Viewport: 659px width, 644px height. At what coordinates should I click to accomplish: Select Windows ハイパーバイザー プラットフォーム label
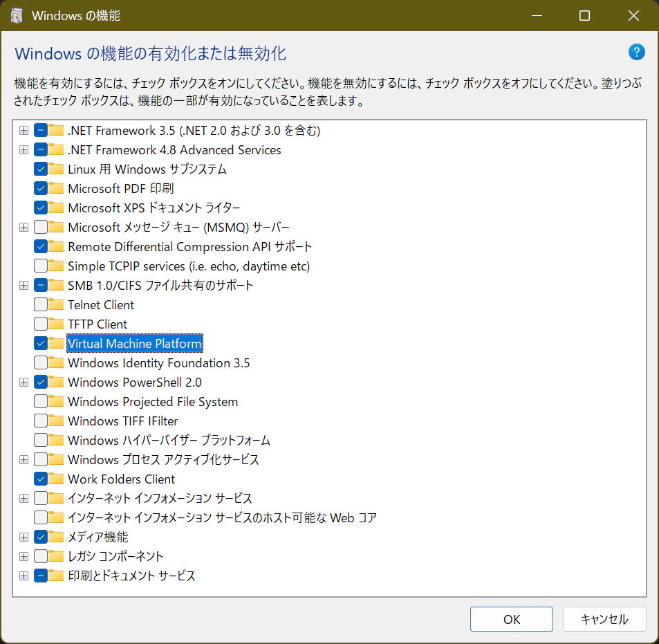pyautogui.click(x=169, y=440)
